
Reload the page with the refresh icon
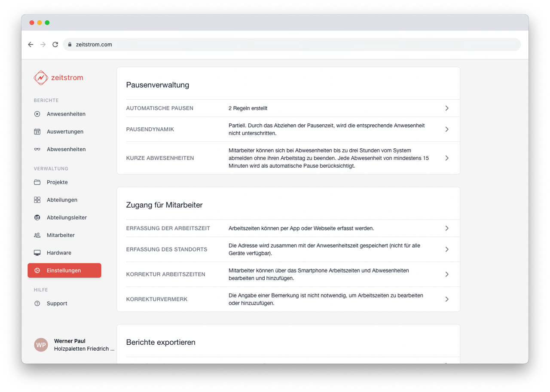[55, 44]
